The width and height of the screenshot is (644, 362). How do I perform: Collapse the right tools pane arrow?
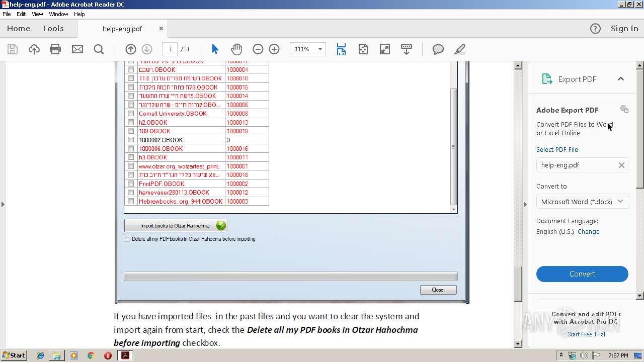[x=525, y=204]
